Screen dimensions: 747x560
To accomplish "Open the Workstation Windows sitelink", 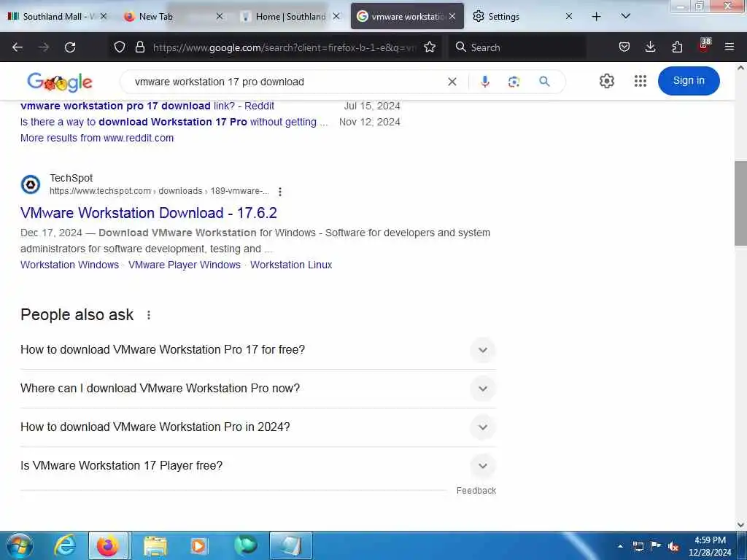I will coord(69,265).
